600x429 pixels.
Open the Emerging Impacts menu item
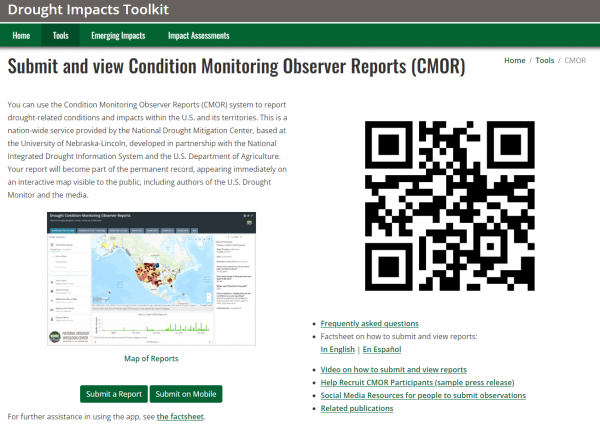118,36
